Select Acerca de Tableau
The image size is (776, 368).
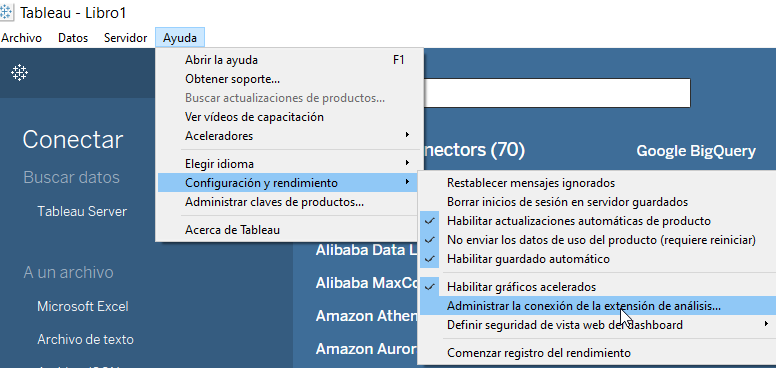point(289,230)
